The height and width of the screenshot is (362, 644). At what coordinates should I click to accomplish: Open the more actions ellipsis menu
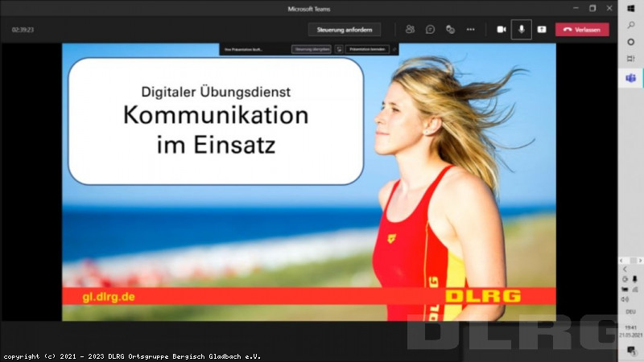pyautogui.click(x=471, y=30)
